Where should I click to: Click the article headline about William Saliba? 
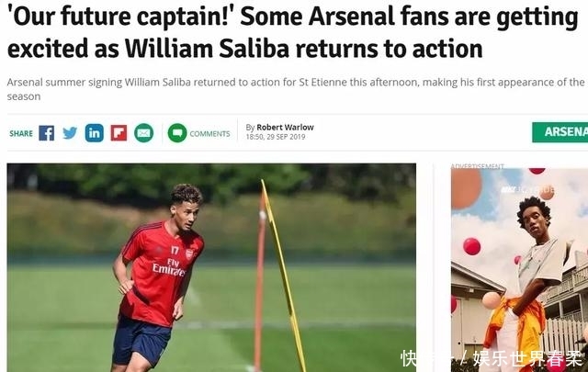292,32
